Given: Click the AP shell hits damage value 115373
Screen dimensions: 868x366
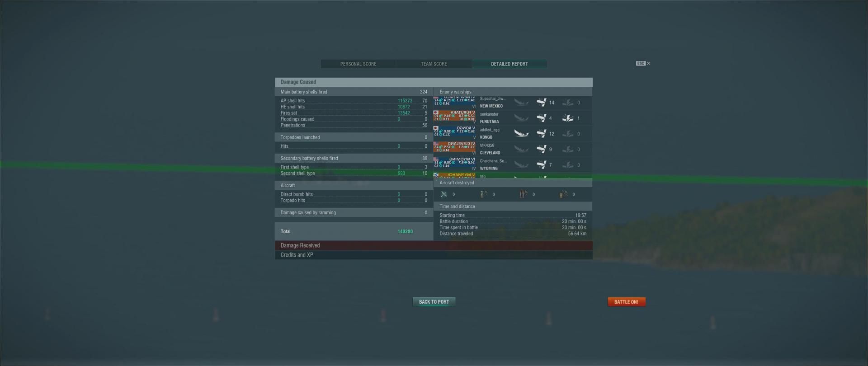Looking at the screenshot, I should click(x=405, y=101).
